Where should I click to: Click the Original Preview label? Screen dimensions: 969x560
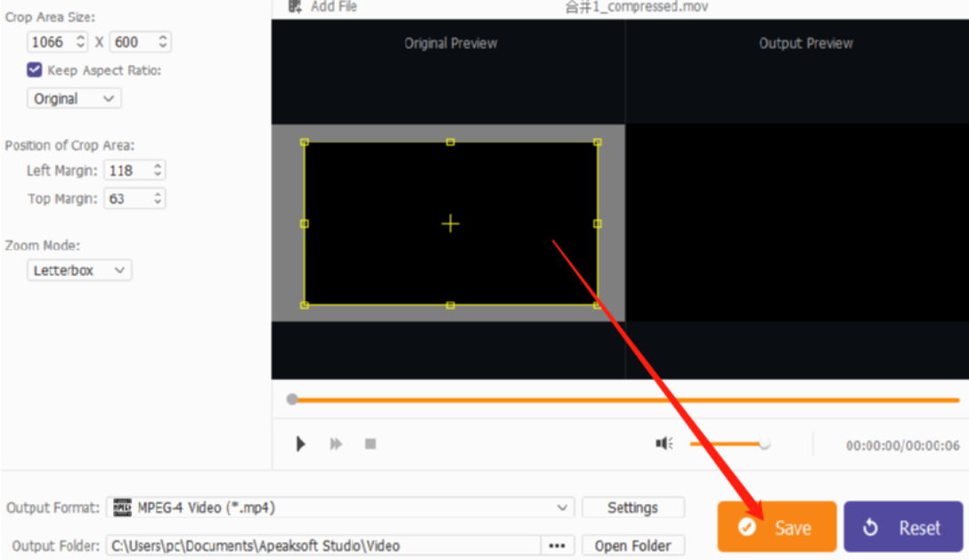[451, 44]
